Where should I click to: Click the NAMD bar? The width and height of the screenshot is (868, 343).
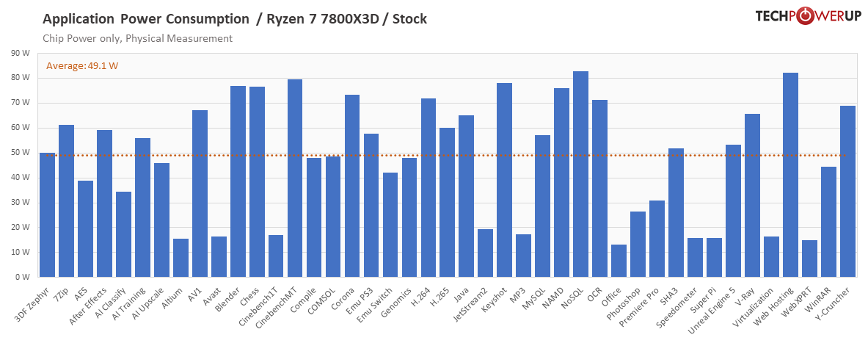tap(562, 183)
